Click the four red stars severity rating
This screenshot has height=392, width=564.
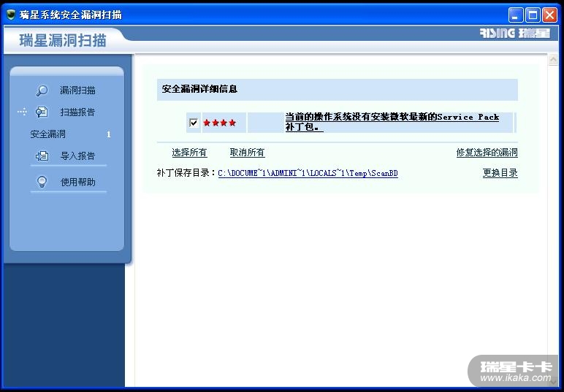[219, 123]
